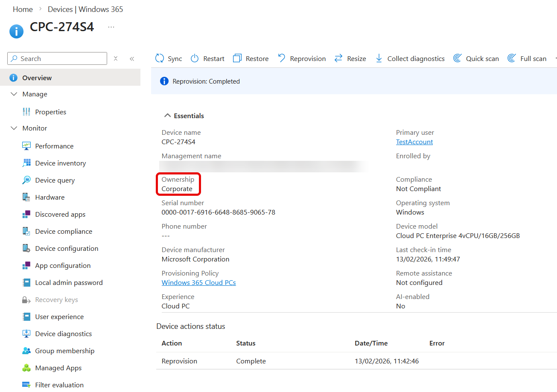Viewport: 557px width, 392px height.
Task: Open the TestAccount primary user link
Action: 414,142
